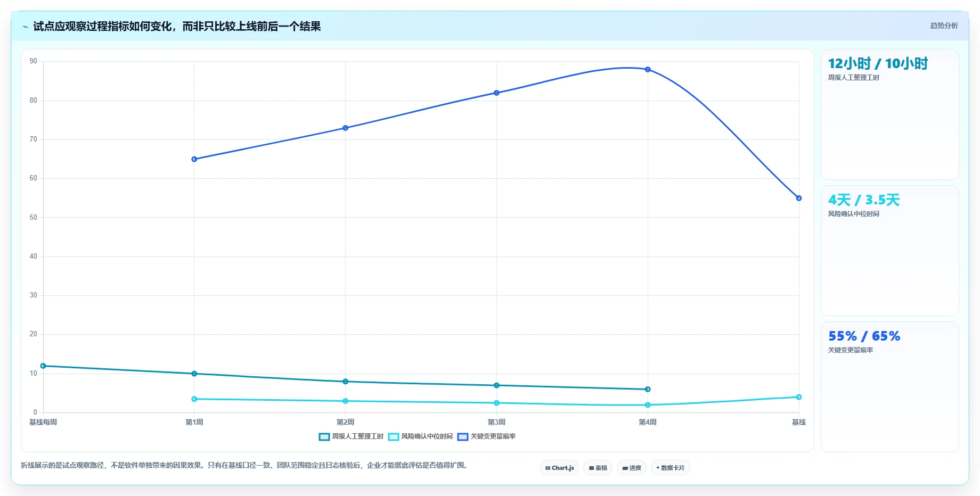Click the 55% / 65% stat value
Screen dimensions: 980x496
pos(864,336)
